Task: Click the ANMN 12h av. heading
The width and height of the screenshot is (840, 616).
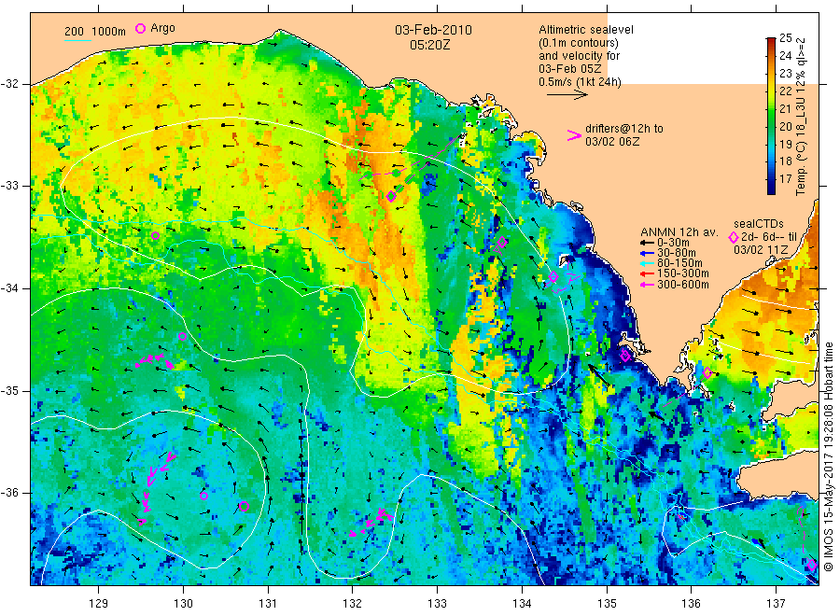Action: pyautogui.click(x=679, y=232)
